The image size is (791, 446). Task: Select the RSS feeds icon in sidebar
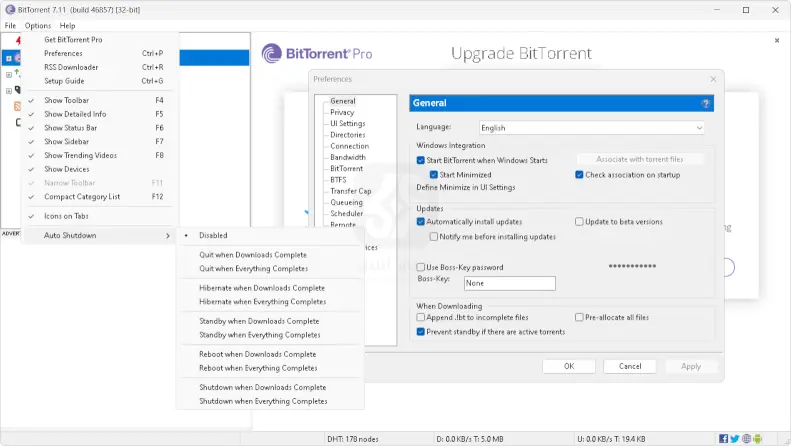(x=17, y=106)
